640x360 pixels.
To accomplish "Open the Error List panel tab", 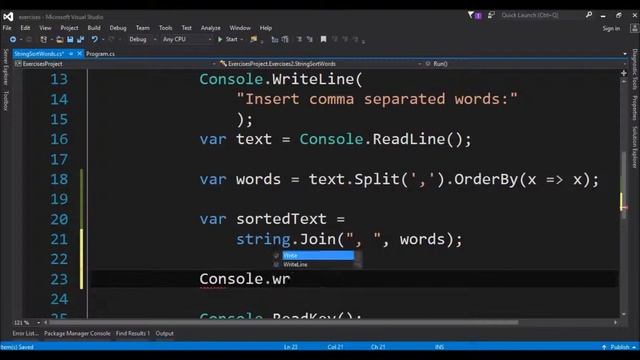I will click(x=25, y=333).
